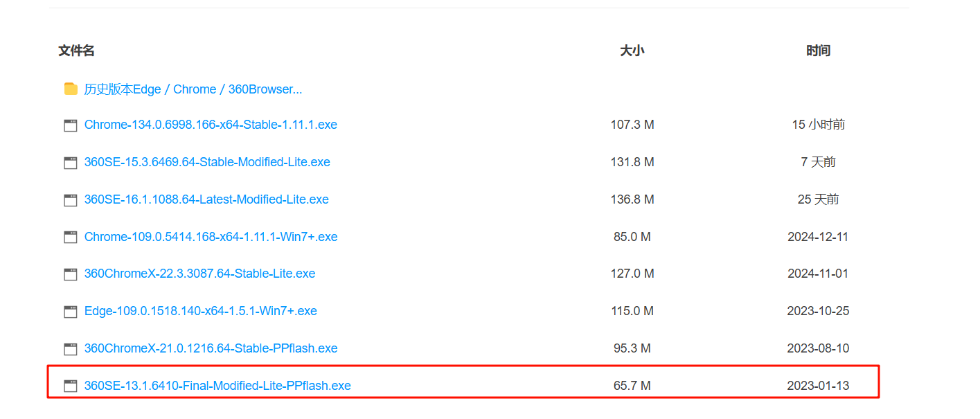
Task: Download Chrome-109.0.5414.168-x64-1.11.1-Win7+.exe
Action: [211, 237]
